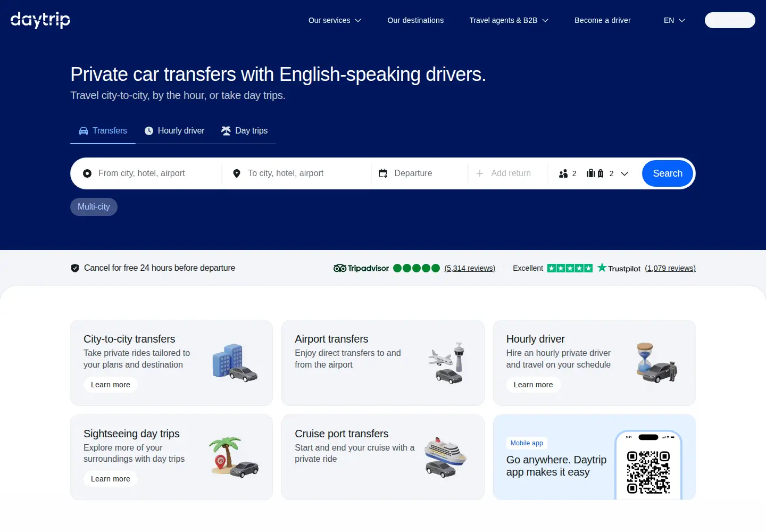Click the white button in header
Image resolution: width=766 pixels, height=532 pixels.
click(730, 20)
